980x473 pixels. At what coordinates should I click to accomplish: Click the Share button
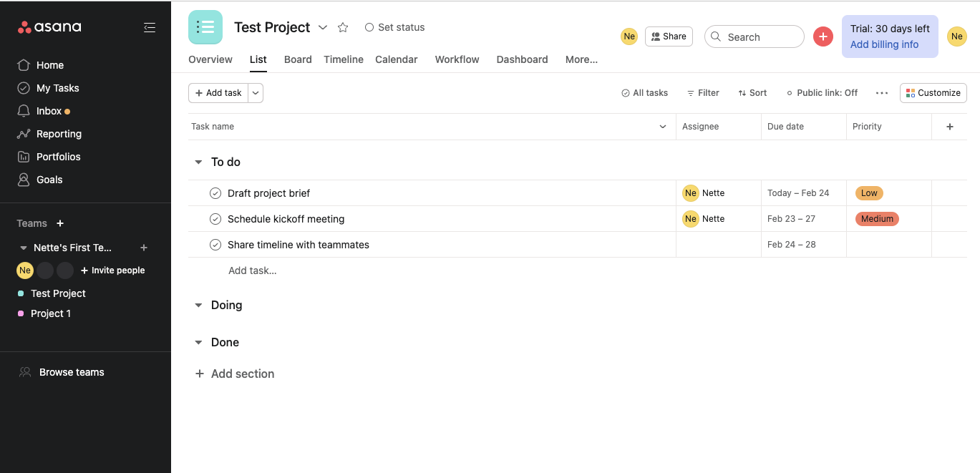[669, 36]
